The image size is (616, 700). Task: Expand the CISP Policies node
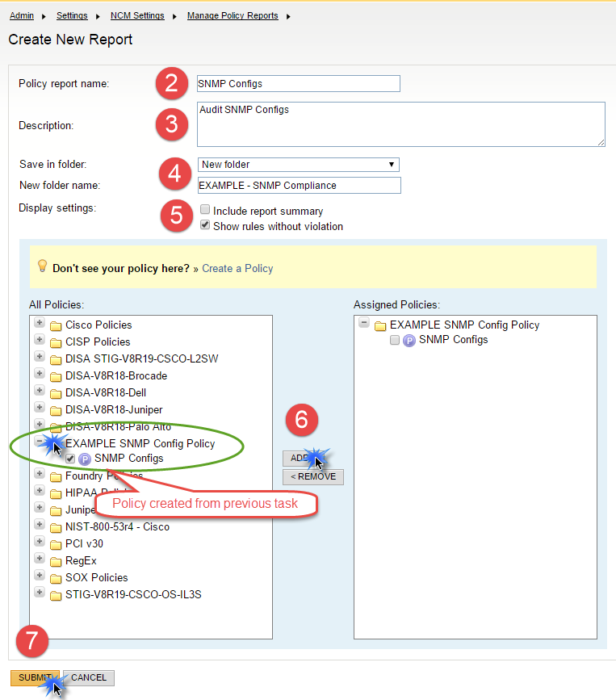coord(40,339)
